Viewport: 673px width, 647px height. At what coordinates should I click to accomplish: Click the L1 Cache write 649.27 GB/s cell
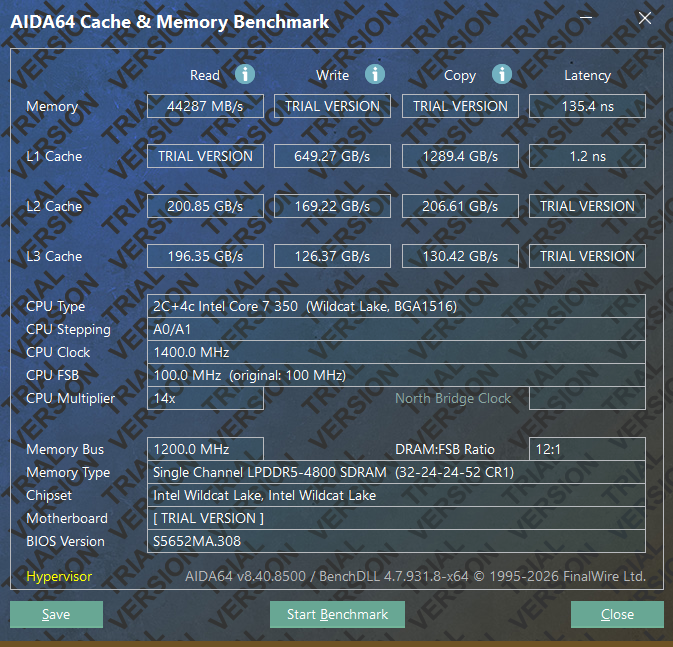332,156
